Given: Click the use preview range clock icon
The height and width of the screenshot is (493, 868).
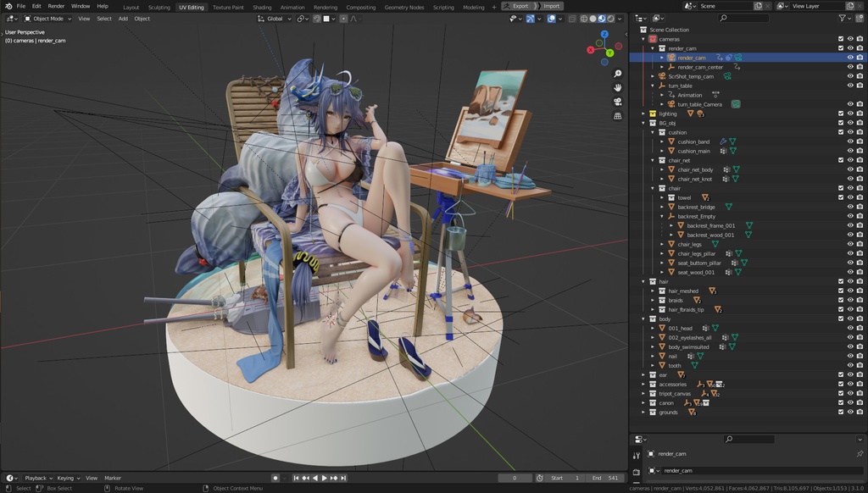Looking at the screenshot, I should coord(540,478).
